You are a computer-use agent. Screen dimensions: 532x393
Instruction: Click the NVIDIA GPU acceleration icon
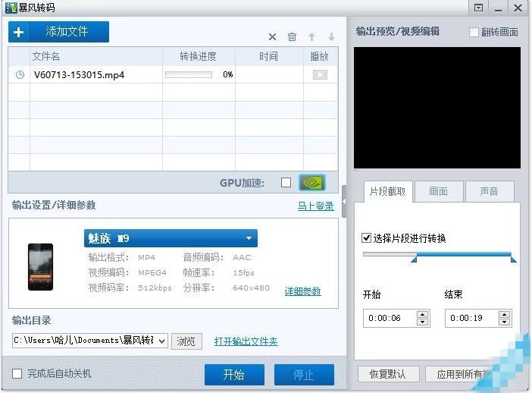pyautogui.click(x=311, y=183)
